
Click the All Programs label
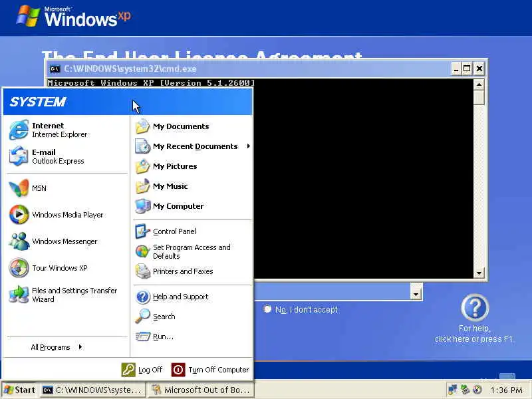[x=51, y=347]
